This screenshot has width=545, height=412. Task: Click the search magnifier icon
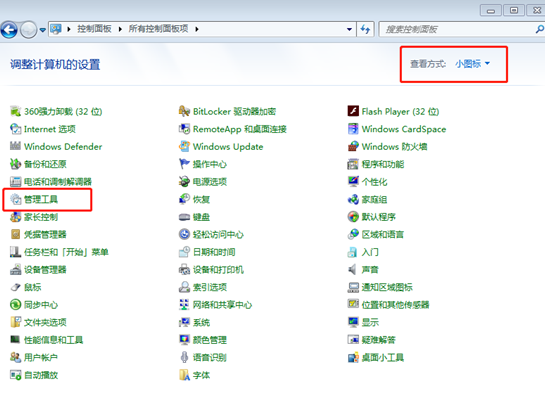point(539,29)
